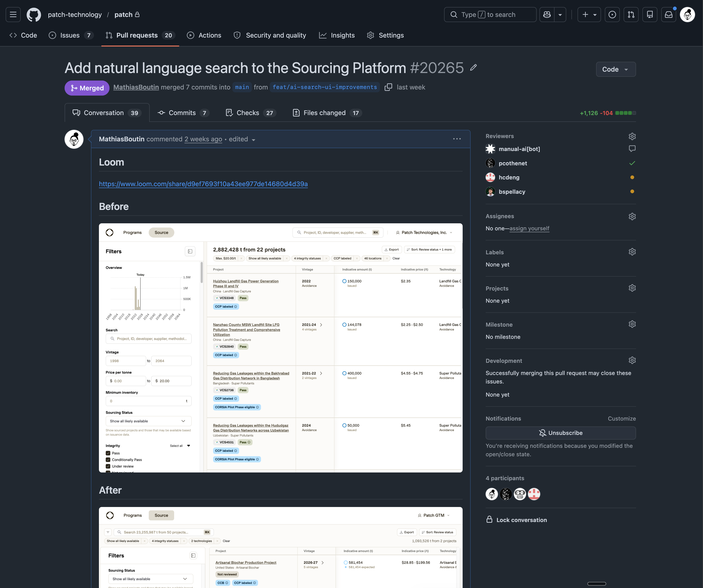Open the user avatar menu
Image resolution: width=703 pixels, height=588 pixels.
[x=687, y=15]
